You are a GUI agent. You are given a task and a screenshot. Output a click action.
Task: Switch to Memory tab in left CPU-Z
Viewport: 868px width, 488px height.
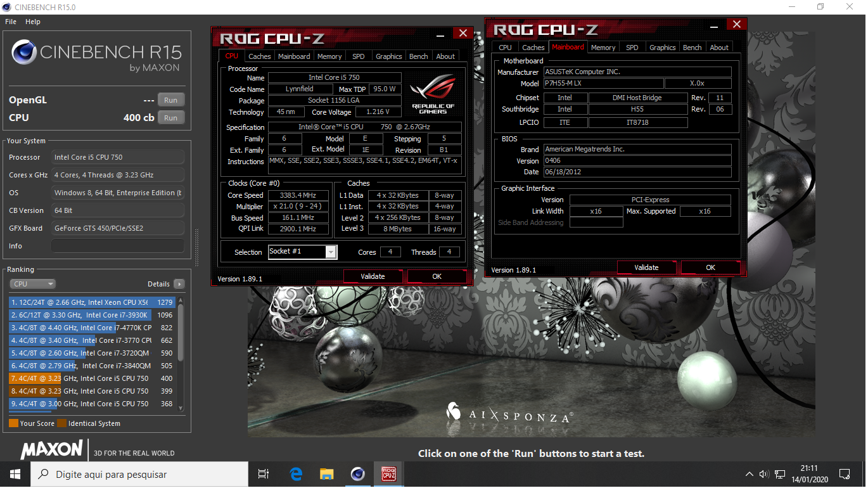click(x=329, y=56)
